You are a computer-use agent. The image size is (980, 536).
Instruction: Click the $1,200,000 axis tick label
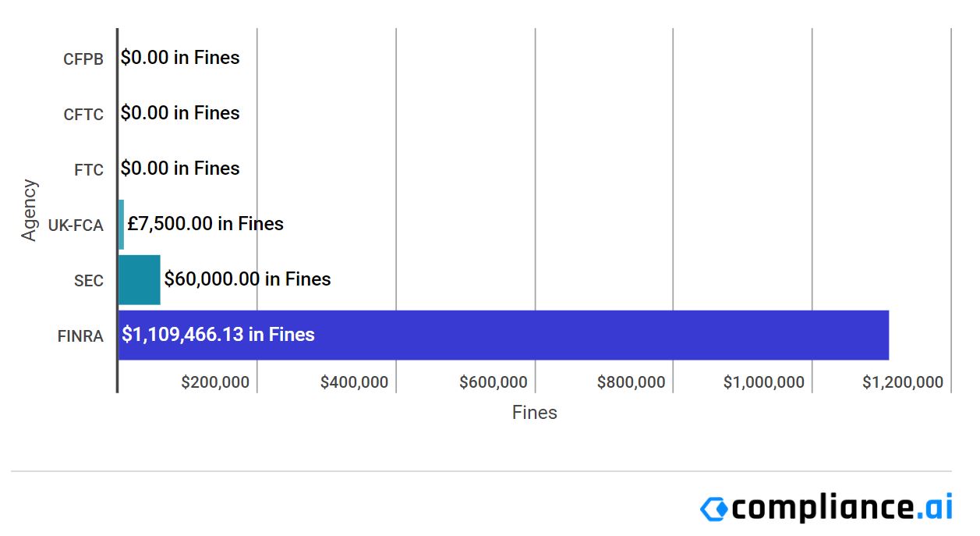tap(903, 382)
